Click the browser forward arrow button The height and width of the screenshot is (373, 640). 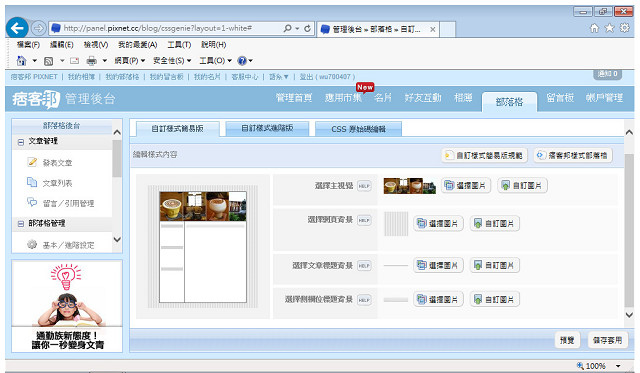38,28
